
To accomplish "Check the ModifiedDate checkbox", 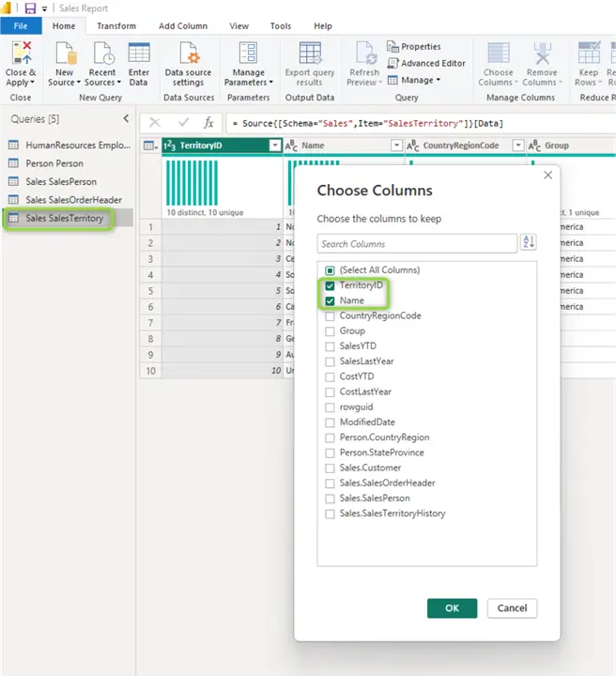I will coord(330,422).
